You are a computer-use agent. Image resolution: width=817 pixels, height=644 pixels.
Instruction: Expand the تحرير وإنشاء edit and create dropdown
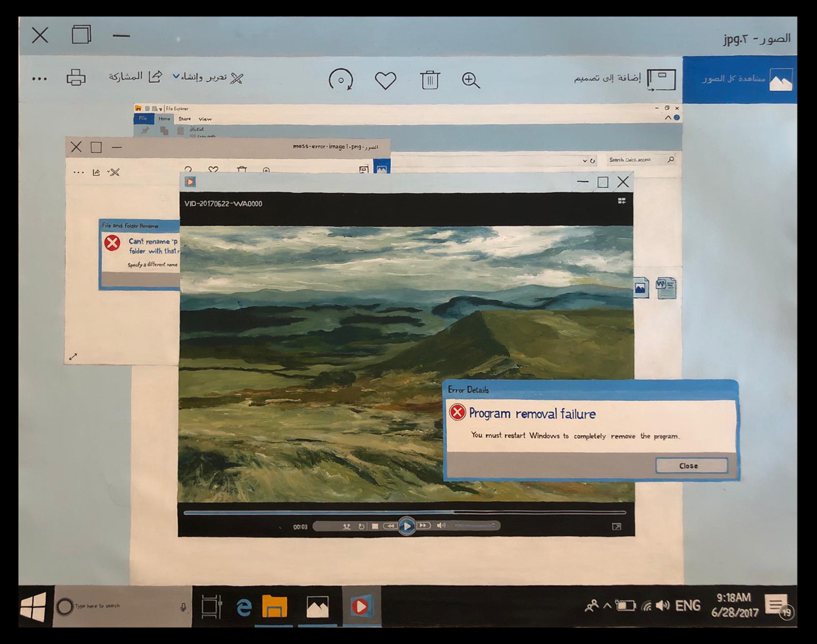(208, 77)
